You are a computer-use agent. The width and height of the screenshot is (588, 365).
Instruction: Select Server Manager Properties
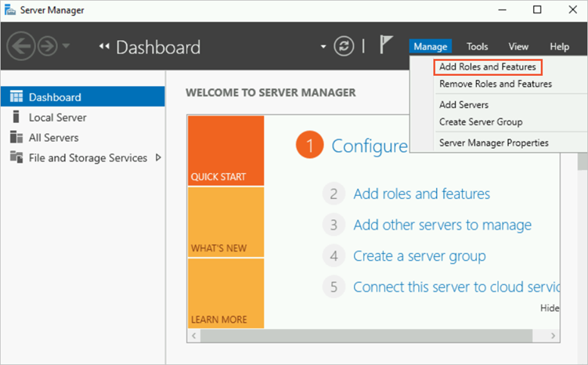(493, 143)
